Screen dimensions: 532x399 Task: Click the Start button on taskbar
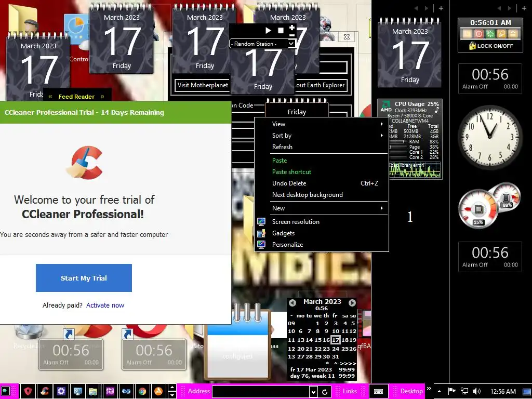tap(6, 391)
